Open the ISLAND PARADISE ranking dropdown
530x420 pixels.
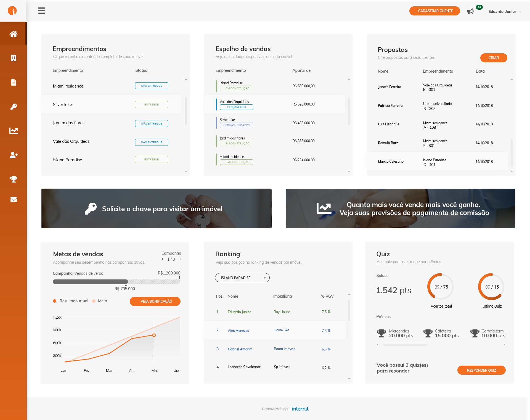pos(242,278)
